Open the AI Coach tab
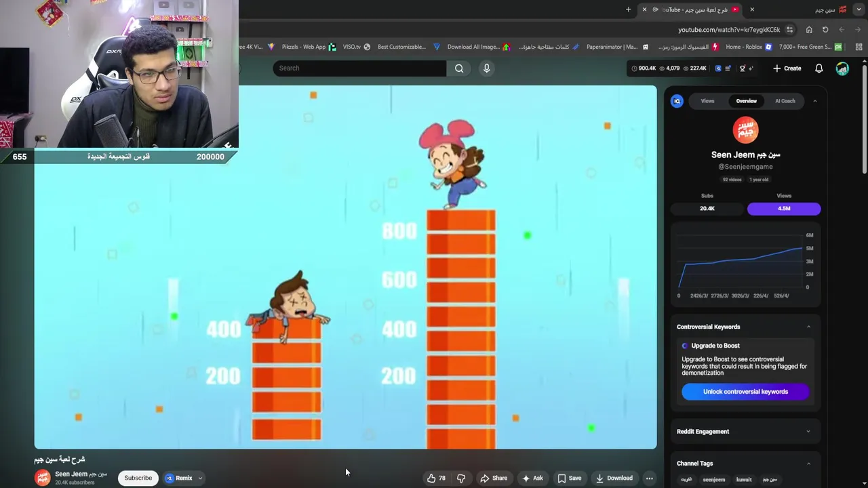The image size is (868, 488). coord(785,101)
